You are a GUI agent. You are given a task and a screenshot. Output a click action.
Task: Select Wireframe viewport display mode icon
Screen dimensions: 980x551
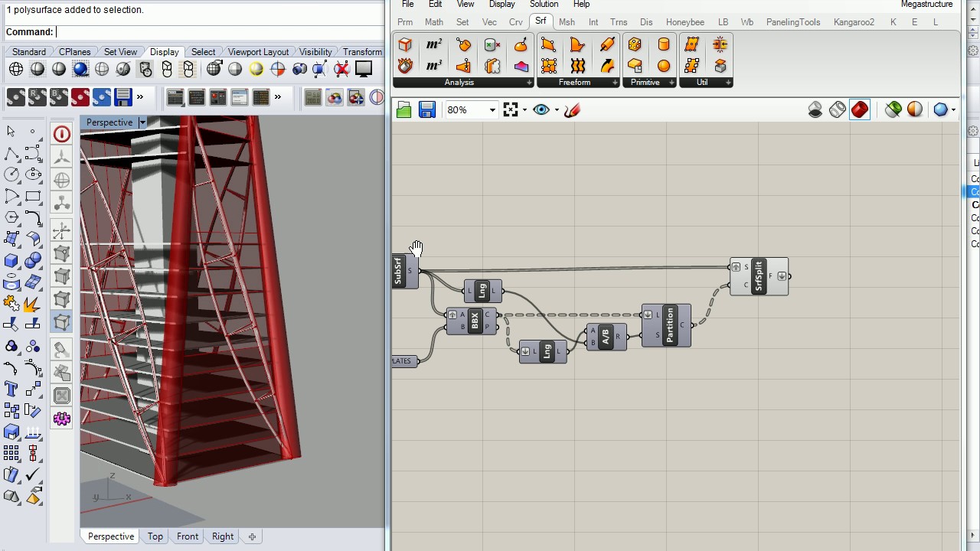[16, 70]
